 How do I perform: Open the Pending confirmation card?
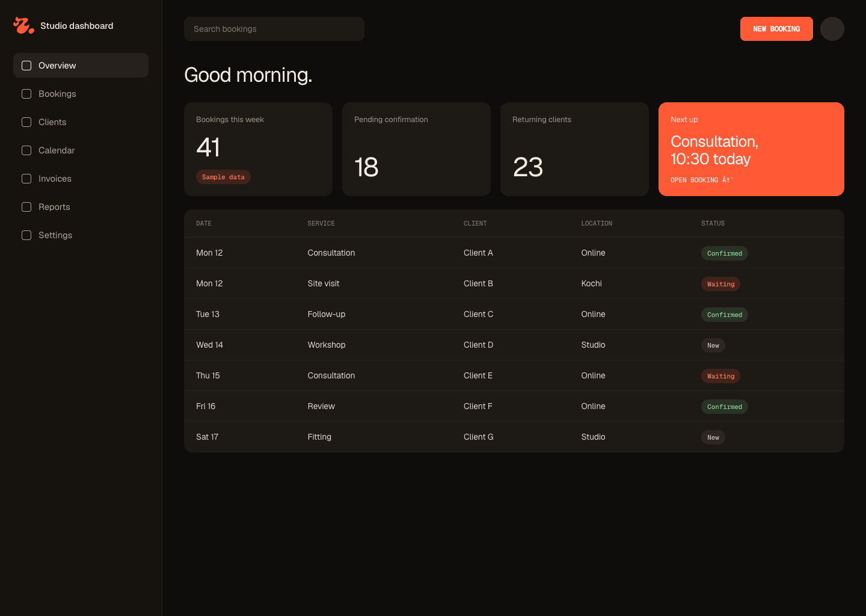(416, 149)
